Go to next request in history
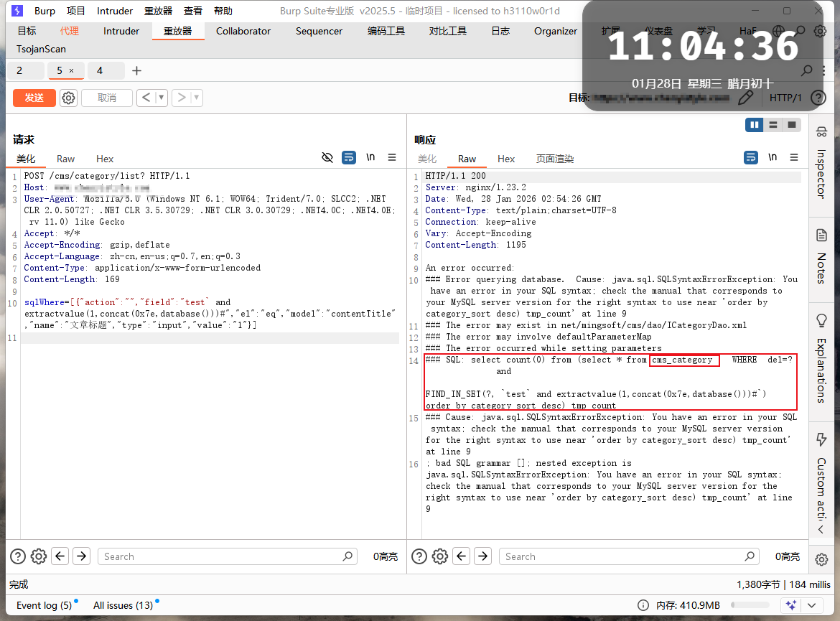 [x=182, y=98]
